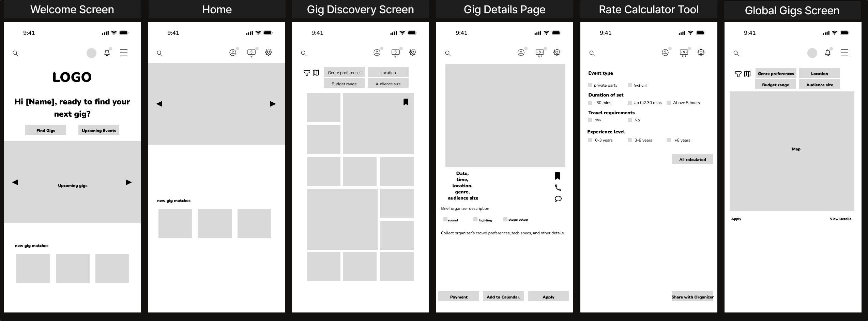This screenshot has height=321, width=868.
Task: Click the notification bell on Welcome Screen
Action: [x=107, y=53]
